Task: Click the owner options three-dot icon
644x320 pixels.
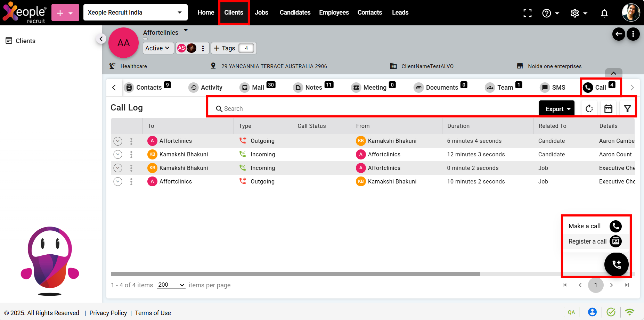Action: [x=203, y=48]
